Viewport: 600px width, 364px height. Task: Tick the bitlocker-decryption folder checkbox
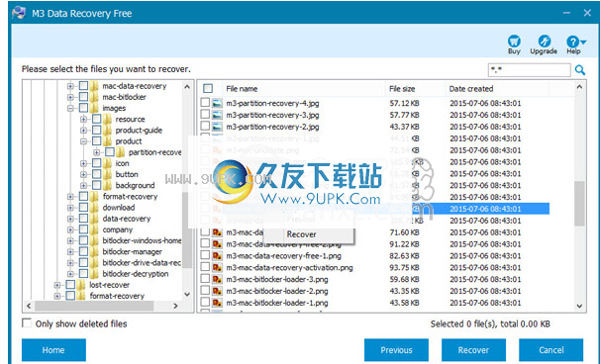pos(84,274)
